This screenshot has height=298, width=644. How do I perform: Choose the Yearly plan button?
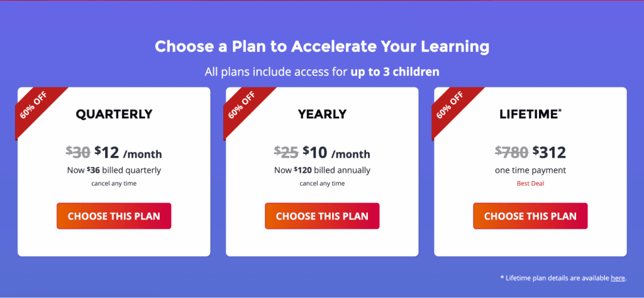tap(322, 216)
